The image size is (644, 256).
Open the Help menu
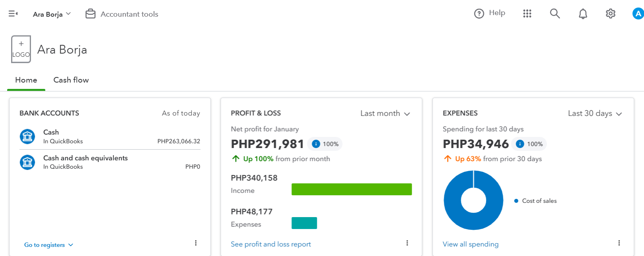[490, 13]
